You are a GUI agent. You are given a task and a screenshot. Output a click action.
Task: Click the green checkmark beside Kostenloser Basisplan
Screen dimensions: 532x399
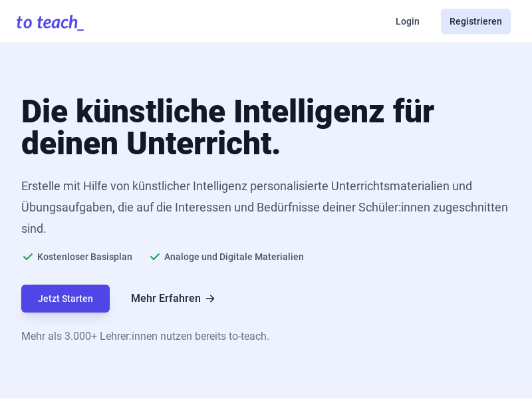pos(27,257)
